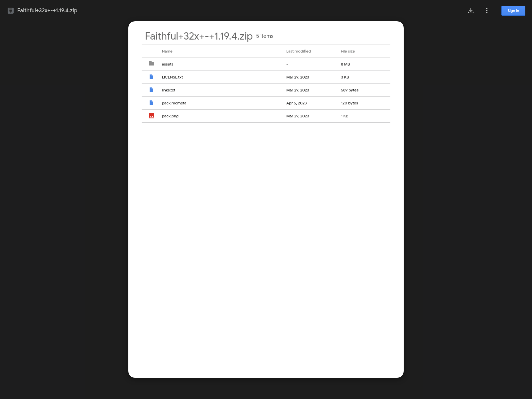532x399 pixels.
Task: Click the file name in the top bar
Action: click(x=47, y=11)
